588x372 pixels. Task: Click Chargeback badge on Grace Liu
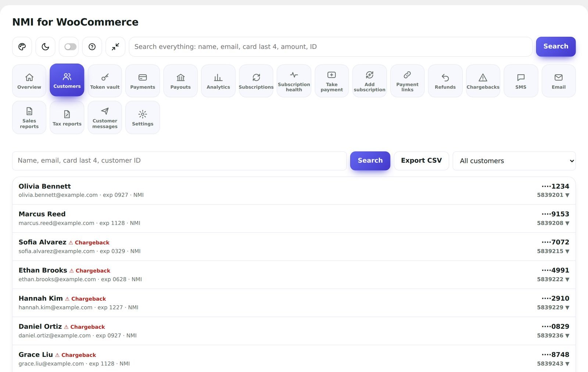pyautogui.click(x=76, y=355)
